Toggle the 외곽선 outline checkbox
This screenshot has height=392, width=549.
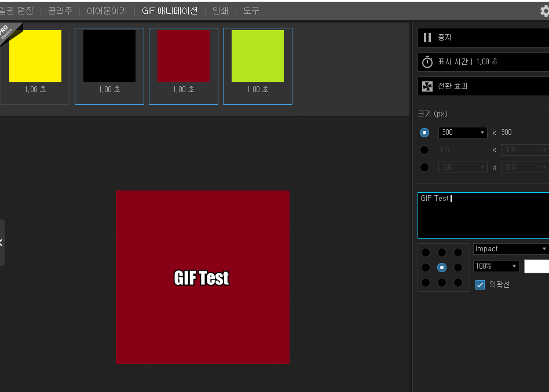[480, 285]
